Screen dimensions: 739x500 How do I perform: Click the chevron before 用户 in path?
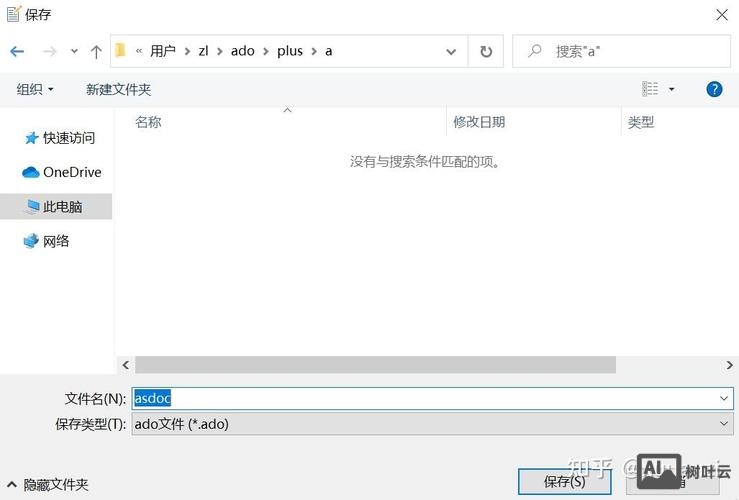pyautogui.click(x=139, y=51)
